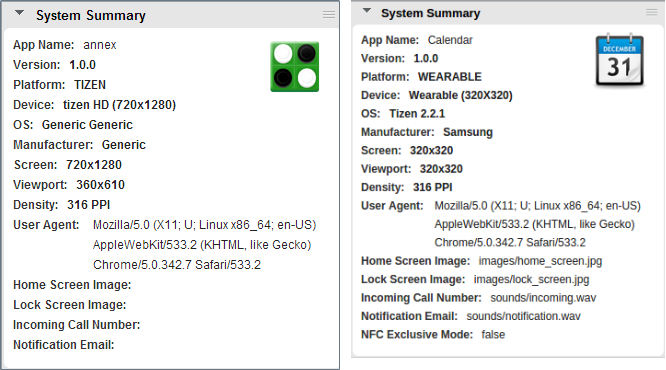Select the manufacturer value 'Samsung'
This screenshot has width=666, height=370.
[x=468, y=132]
